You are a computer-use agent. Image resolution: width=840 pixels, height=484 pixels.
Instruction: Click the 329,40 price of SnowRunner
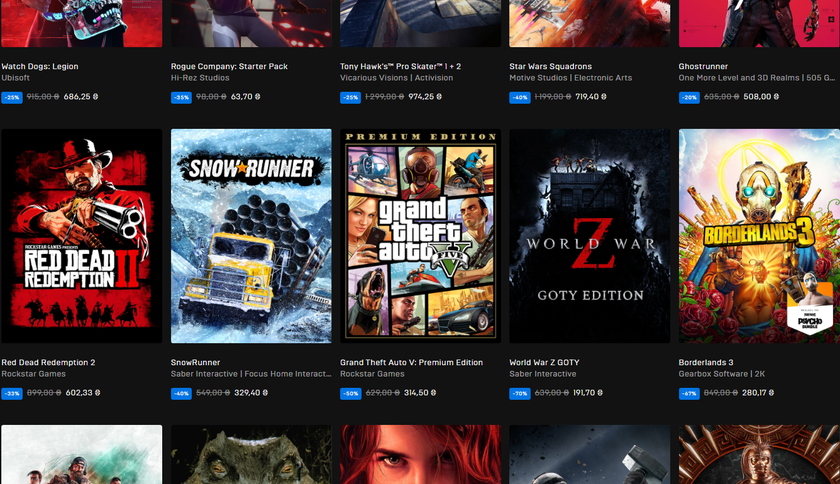pos(251,393)
